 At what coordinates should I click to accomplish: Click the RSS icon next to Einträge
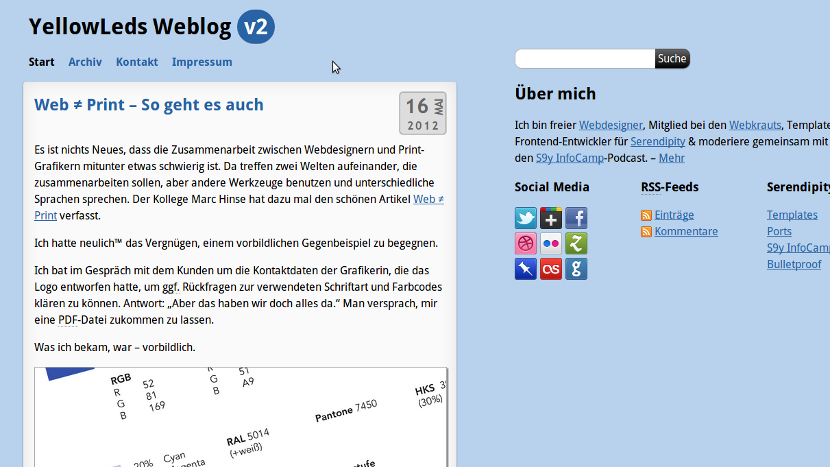tap(647, 215)
